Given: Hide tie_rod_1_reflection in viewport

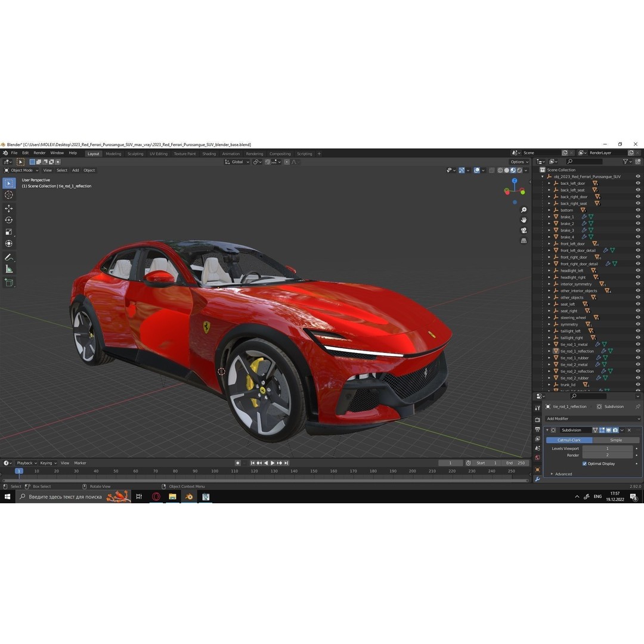Looking at the screenshot, I should tap(638, 351).
